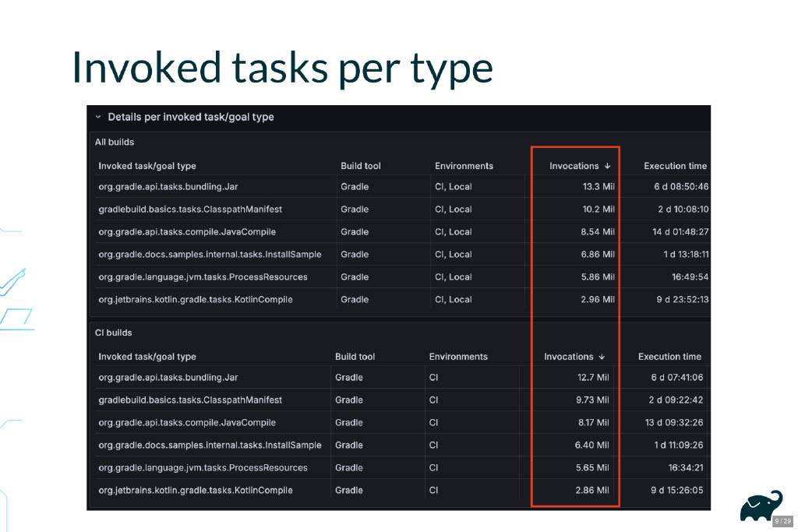
Task: Click execution time 1 d 13:18:11
Action: point(686,254)
